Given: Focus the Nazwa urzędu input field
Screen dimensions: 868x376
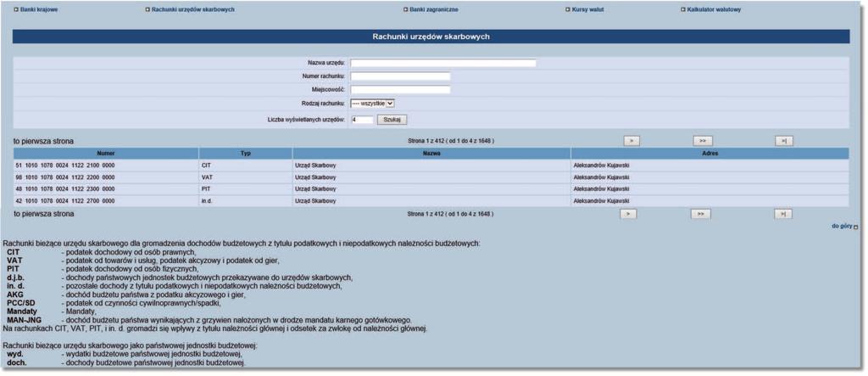Looking at the screenshot, I should tap(443, 63).
